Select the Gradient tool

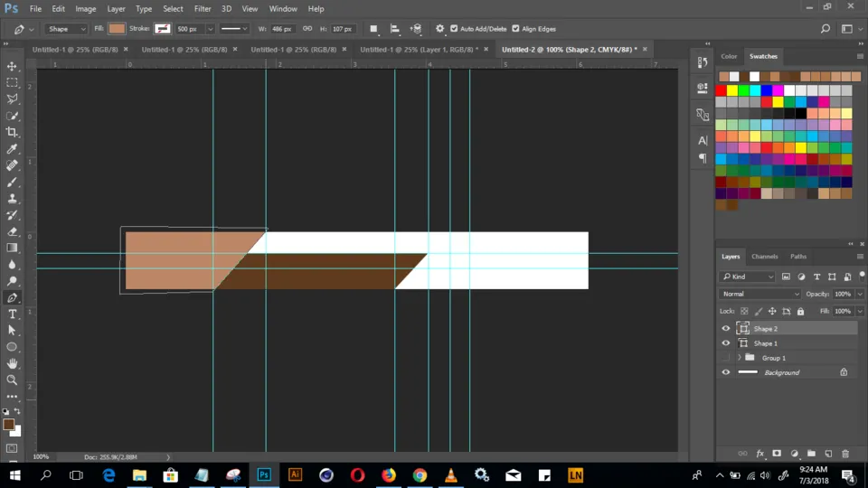(x=12, y=248)
